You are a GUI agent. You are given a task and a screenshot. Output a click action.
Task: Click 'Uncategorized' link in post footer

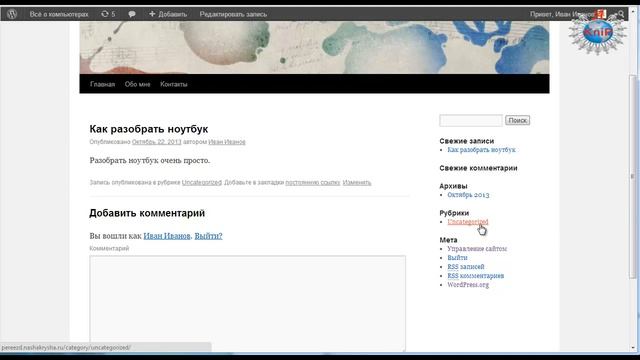click(x=202, y=182)
